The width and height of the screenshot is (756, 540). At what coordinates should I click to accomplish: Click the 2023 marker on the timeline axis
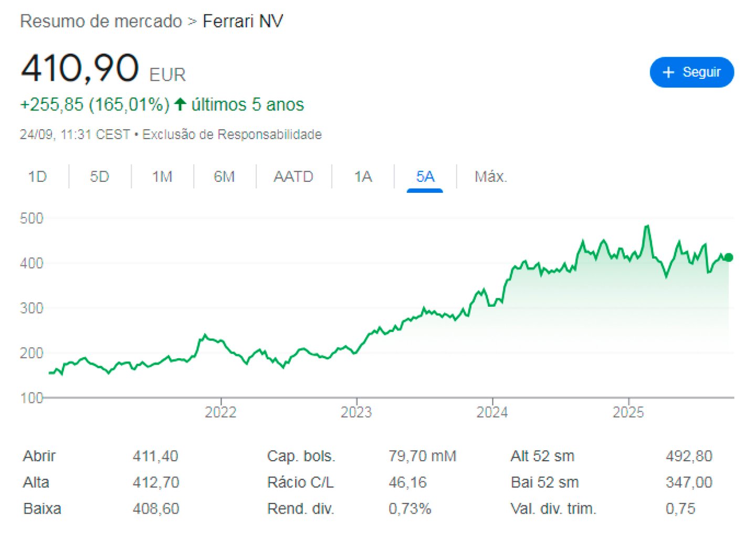pyautogui.click(x=356, y=412)
